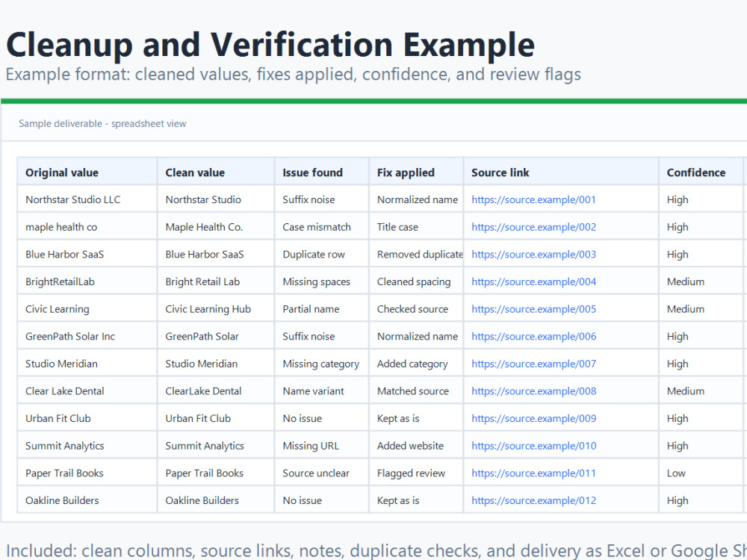
Task: Open the source.example/009 link
Action: click(533, 419)
